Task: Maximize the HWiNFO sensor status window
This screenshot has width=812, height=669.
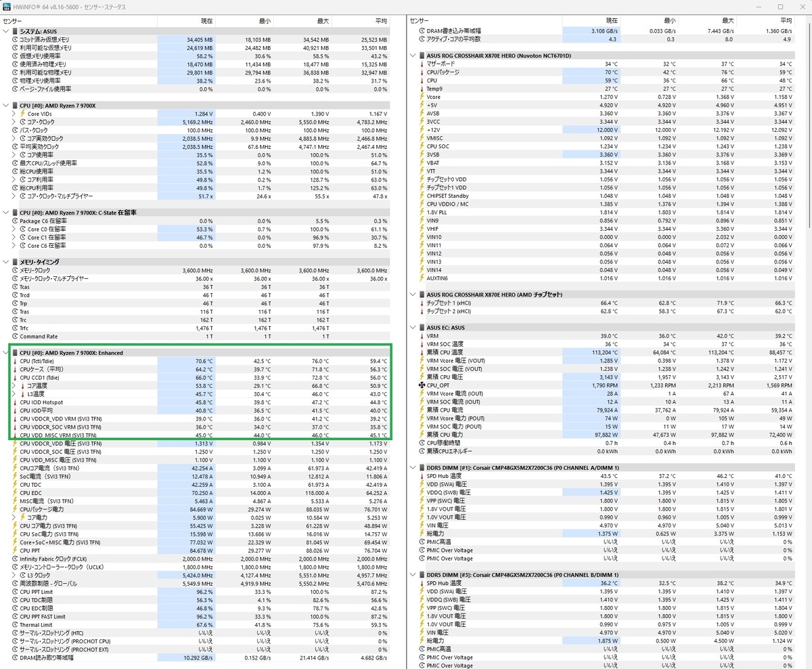Action: [780, 7]
